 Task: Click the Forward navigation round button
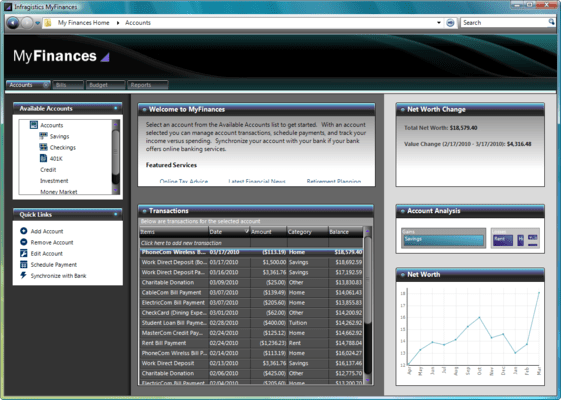(x=27, y=23)
